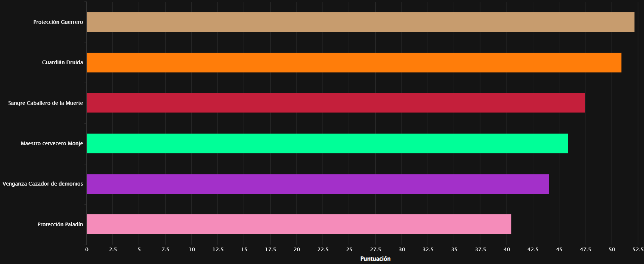Image resolution: width=644 pixels, height=264 pixels.
Task: Click the Protección Paladín axis label
Action: click(x=60, y=224)
